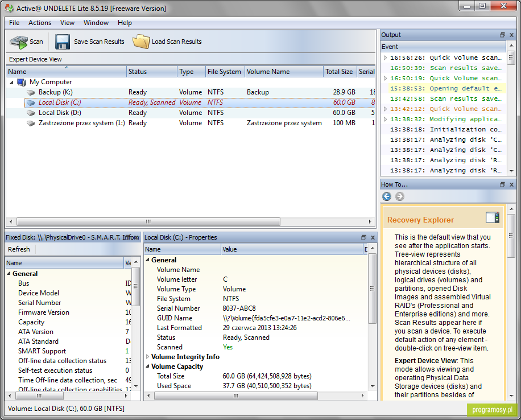Click the Firmware Version row

click(68, 312)
